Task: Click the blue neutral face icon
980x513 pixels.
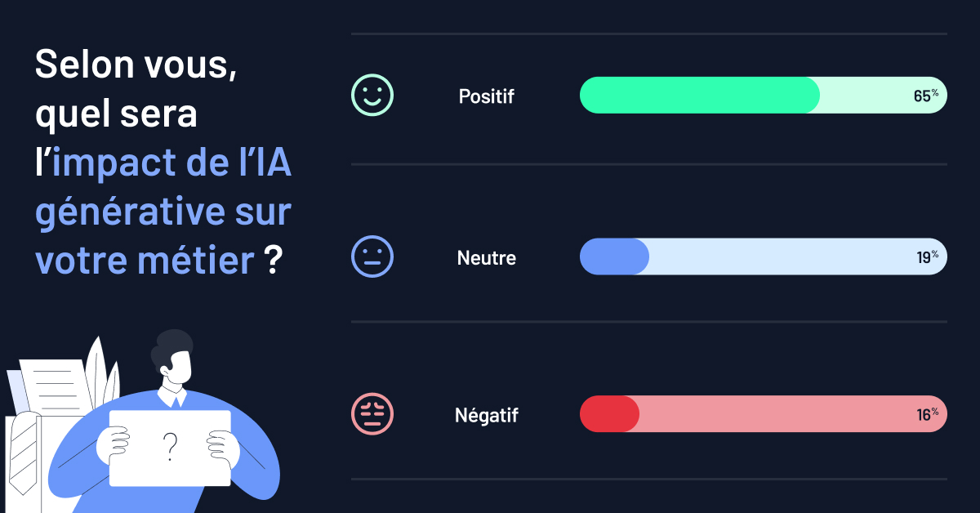Action: (x=372, y=256)
